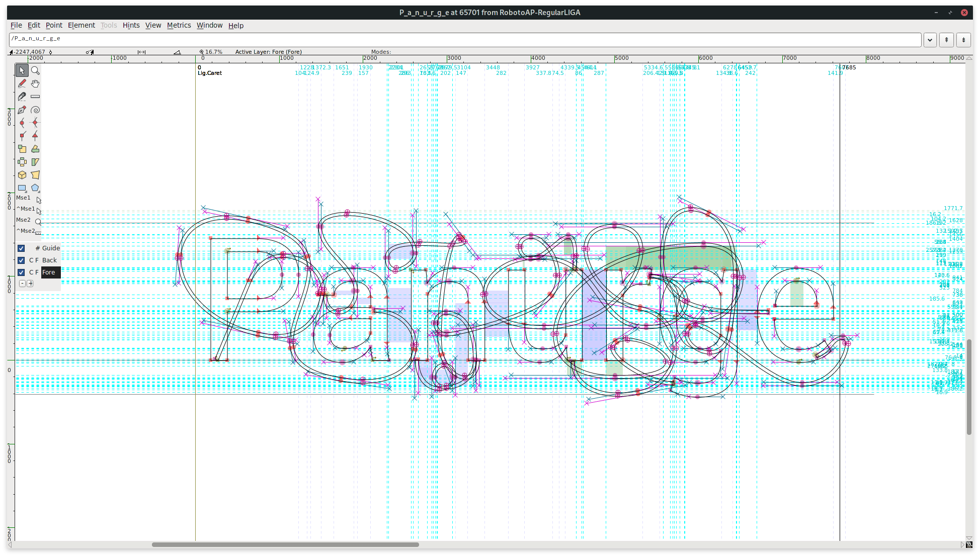Select the Magnify zoom tool
Viewport: 980px width, 557px height.
tap(35, 71)
